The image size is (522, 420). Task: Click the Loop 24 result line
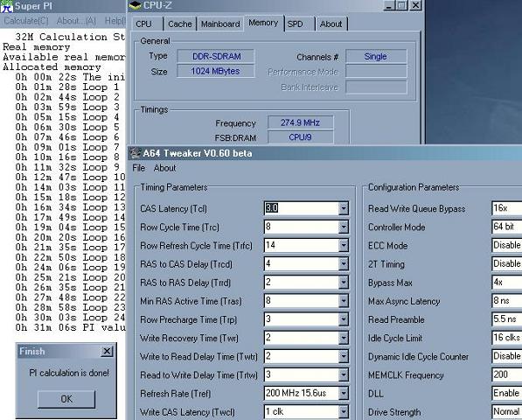tap(70, 318)
